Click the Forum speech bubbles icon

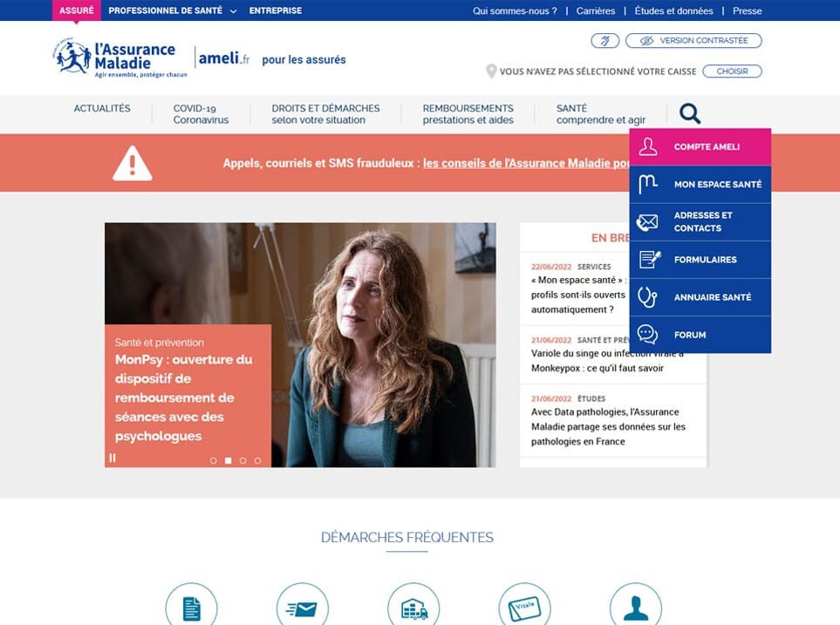tap(647, 335)
